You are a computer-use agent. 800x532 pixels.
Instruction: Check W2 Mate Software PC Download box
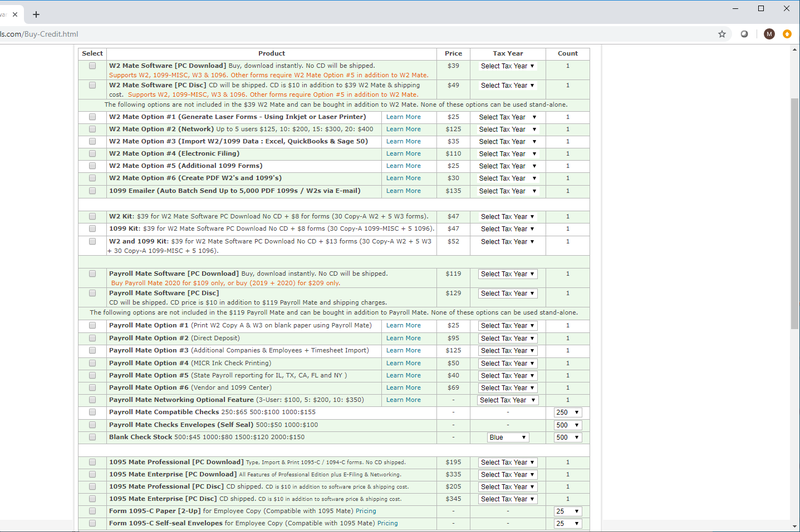coord(92,66)
